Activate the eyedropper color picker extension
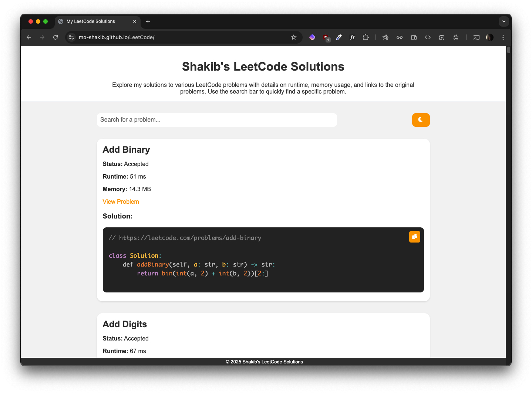This screenshot has width=532, height=393. pos(339,37)
